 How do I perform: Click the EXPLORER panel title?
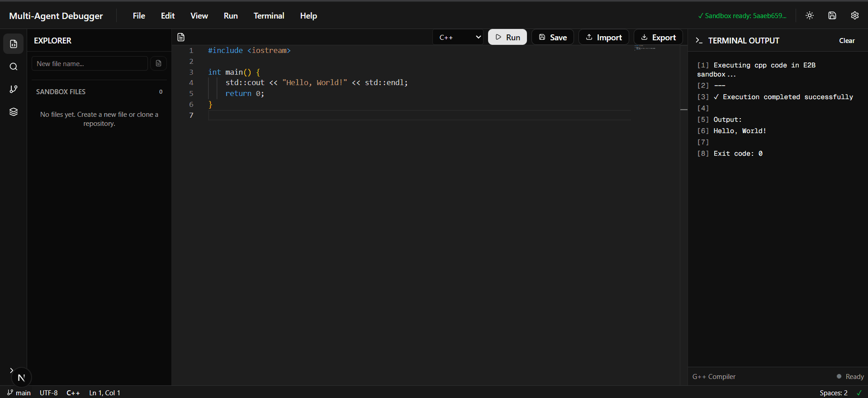[x=52, y=40]
